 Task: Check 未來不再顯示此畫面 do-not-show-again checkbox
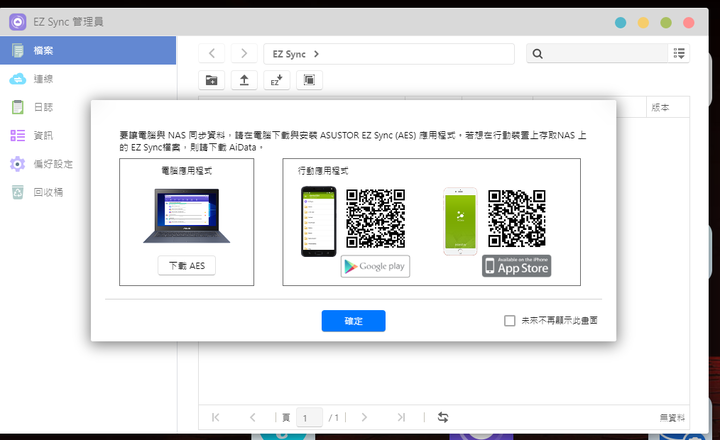pos(510,321)
